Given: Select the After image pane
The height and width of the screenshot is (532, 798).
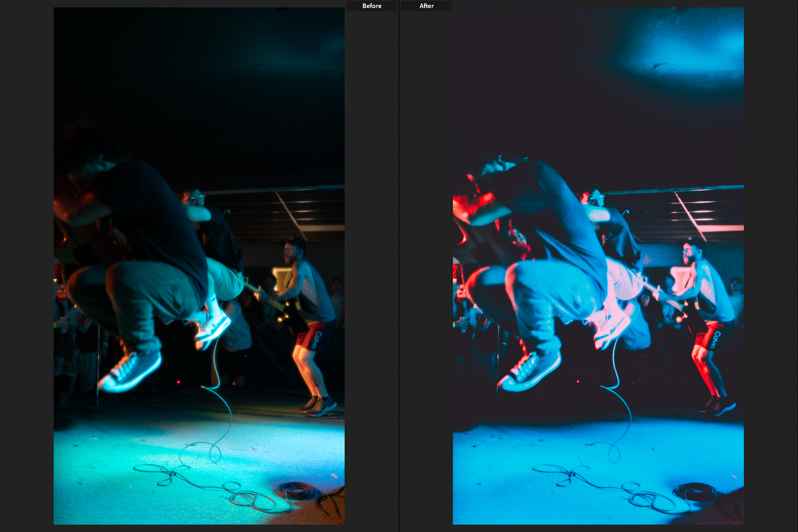Looking at the screenshot, I should click(x=597, y=266).
